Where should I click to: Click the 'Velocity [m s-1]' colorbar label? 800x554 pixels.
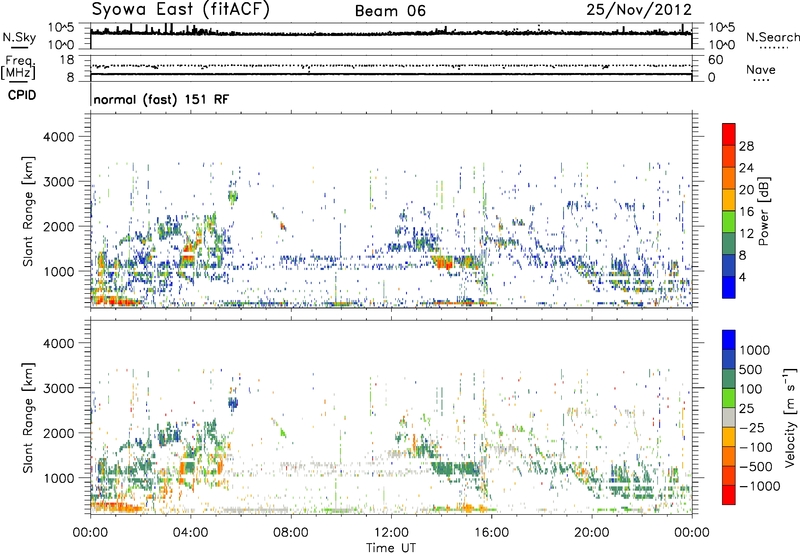click(790, 417)
